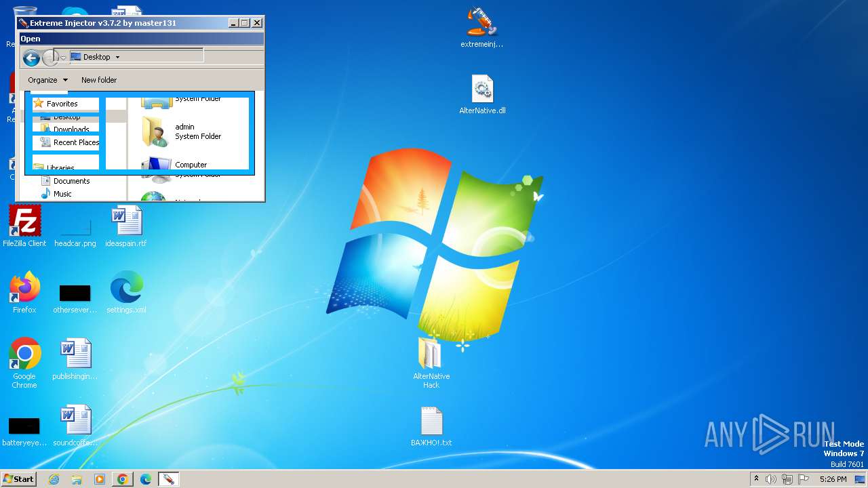868x488 pixels.
Task: Open Windows Media Player taskbar icon
Action: (x=100, y=479)
